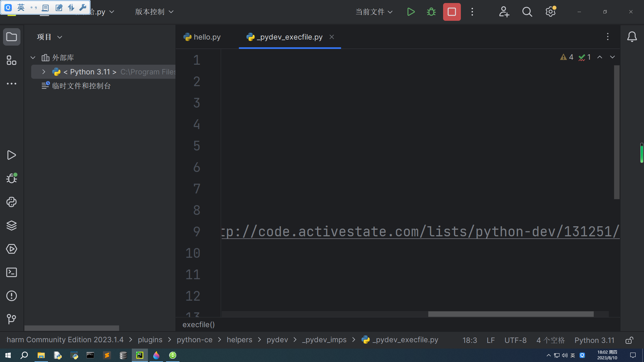Image resolution: width=644 pixels, height=362 pixels.
Task: Click the PyCharm Community Edition 2023.1.4 breadcrumb
Action: (65, 340)
